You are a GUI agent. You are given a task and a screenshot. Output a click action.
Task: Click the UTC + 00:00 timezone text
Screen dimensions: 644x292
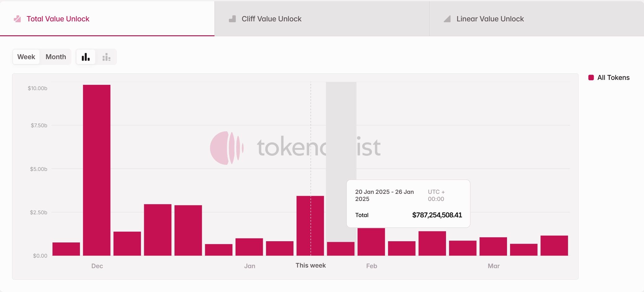436,195
